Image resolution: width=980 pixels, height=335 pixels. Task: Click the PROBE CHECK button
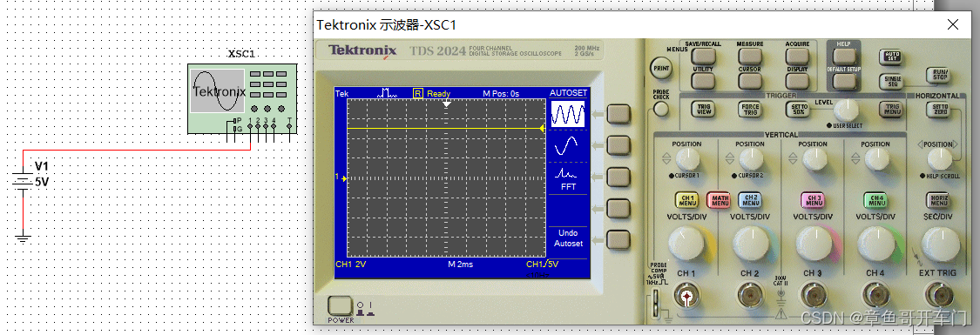pos(661,110)
